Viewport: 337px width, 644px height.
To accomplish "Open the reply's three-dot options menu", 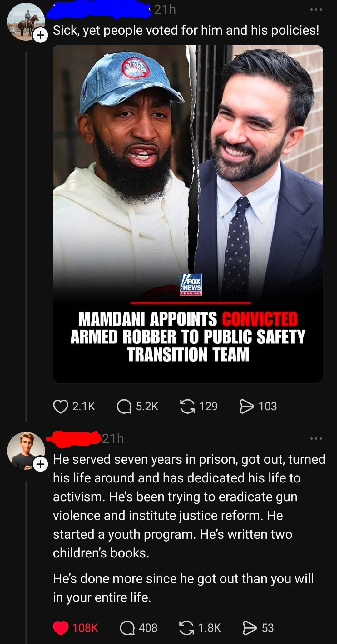I will click(x=316, y=439).
